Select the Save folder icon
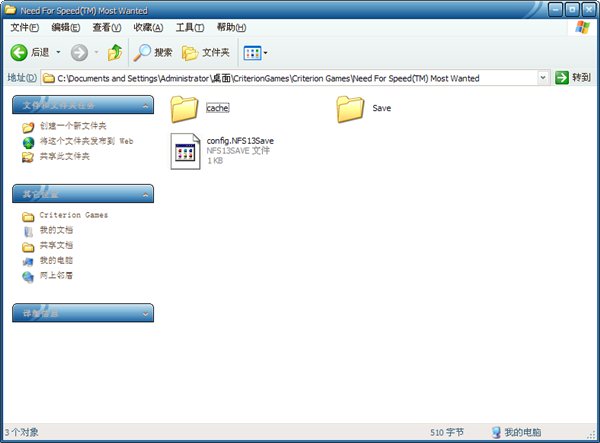Screen dimensions: 600x443 click(350, 109)
